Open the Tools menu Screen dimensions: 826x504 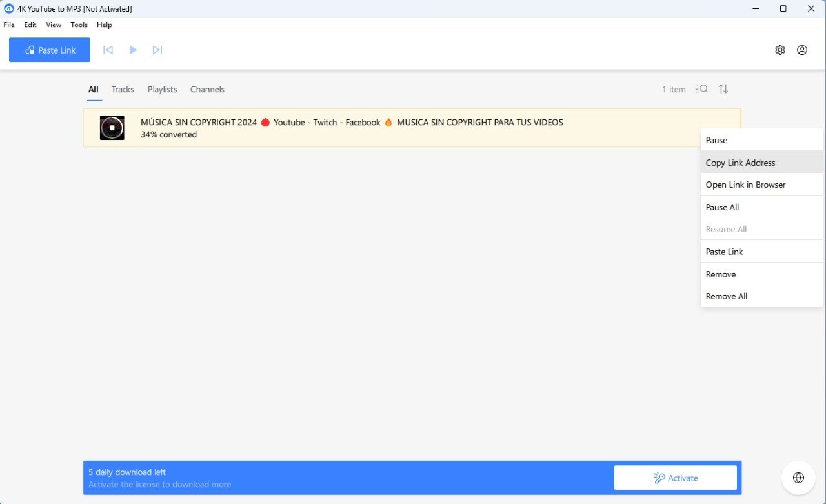point(79,25)
